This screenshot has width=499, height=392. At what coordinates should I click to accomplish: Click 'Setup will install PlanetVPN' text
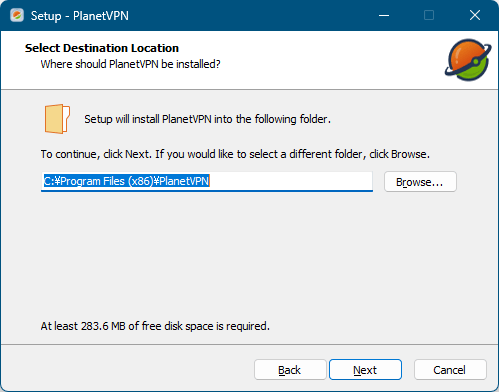[x=207, y=119]
